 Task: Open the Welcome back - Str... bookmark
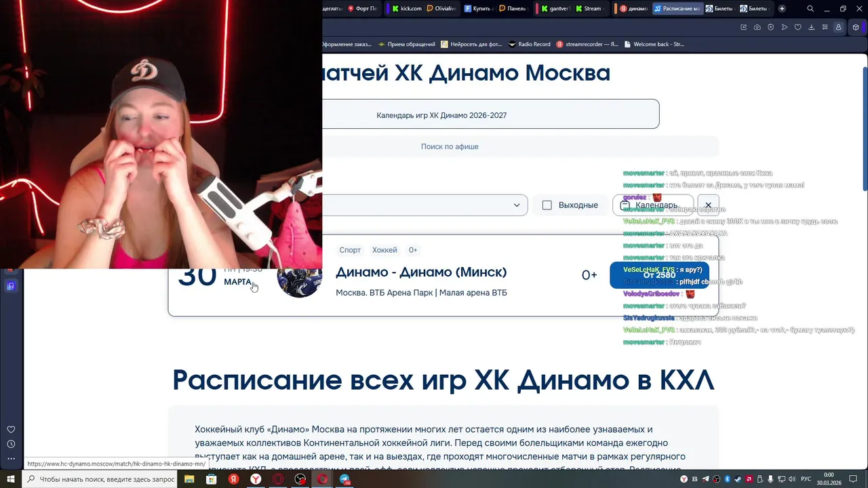click(654, 44)
